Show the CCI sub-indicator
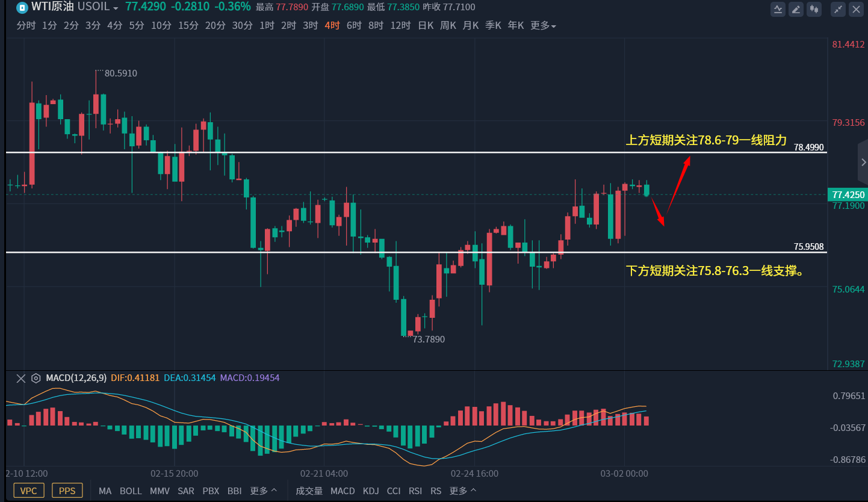 pos(394,491)
